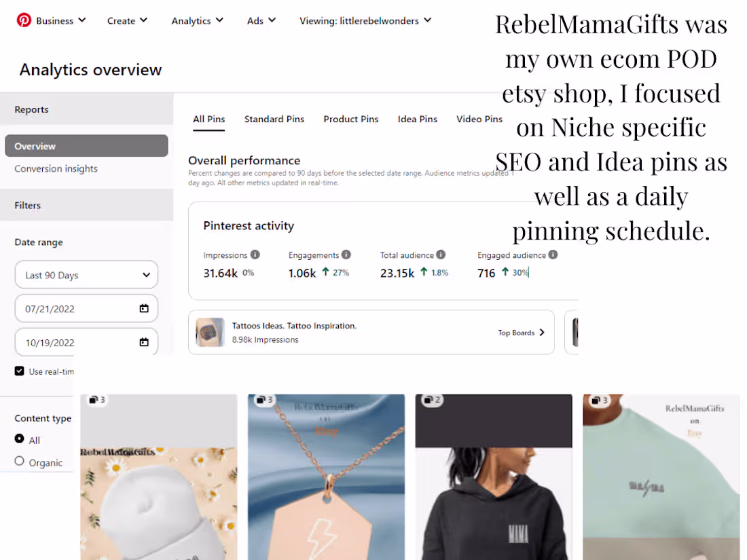This screenshot has width=747, height=560.
Task: Open the calendar picker for the 07/21/2022 date
Action: tap(144, 308)
